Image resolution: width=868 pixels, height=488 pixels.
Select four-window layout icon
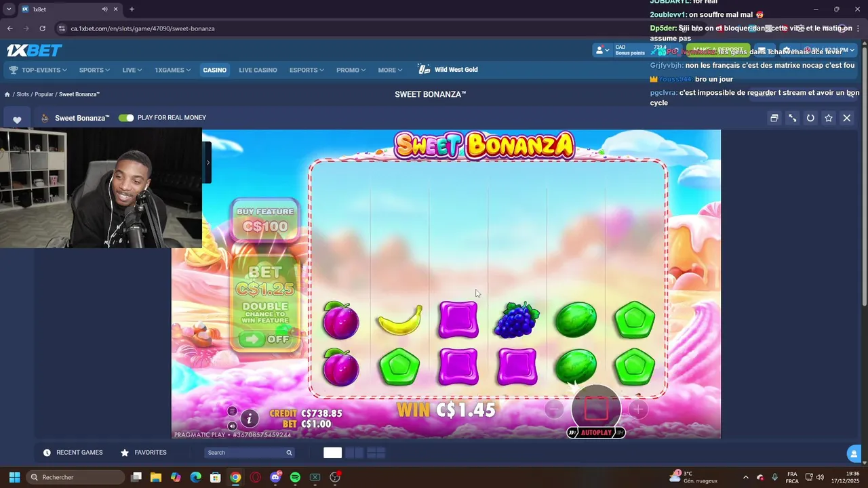click(376, 453)
